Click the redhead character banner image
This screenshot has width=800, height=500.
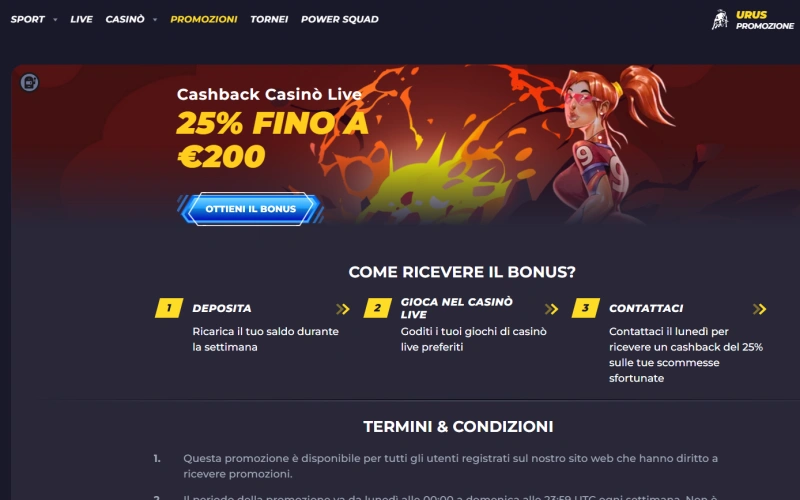pos(607,145)
